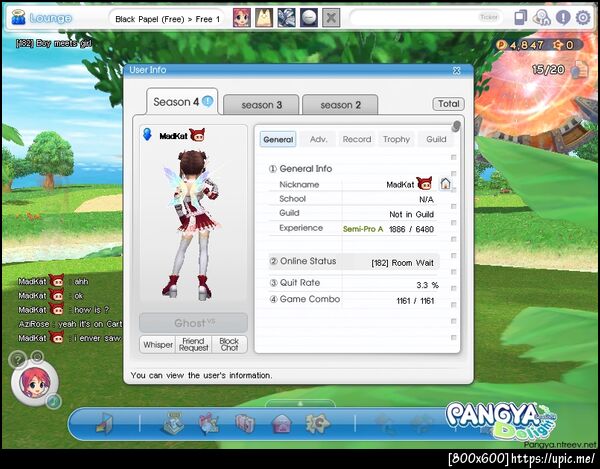Open the gift ribbon icon in bottom bar
The height and width of the screenshot is (469, 600).
pyautogui.click(x=209, y=423)
